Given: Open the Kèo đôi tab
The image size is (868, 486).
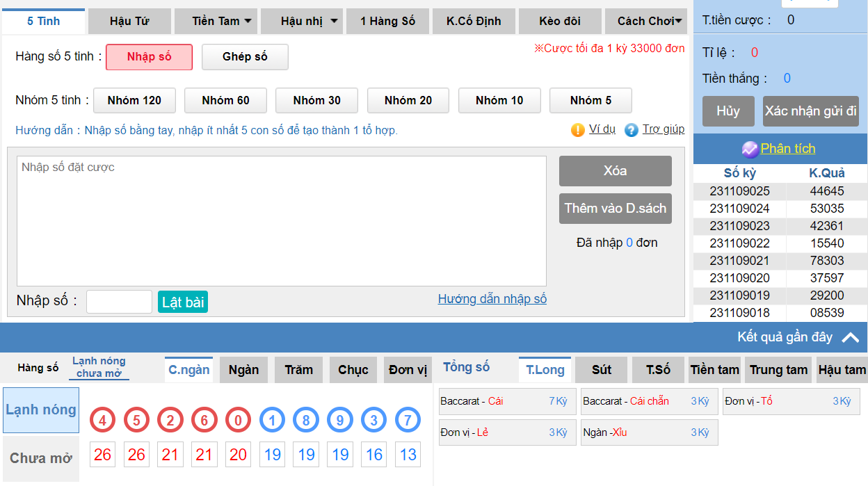Looking at the screenshot, I should click(x=560, y=22).
